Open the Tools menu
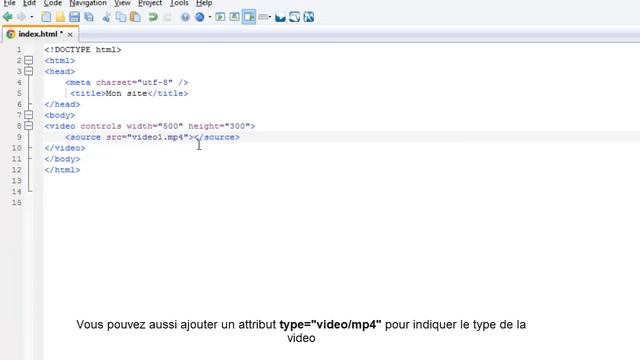Screen dimensions: 640x360 point(179,3)
